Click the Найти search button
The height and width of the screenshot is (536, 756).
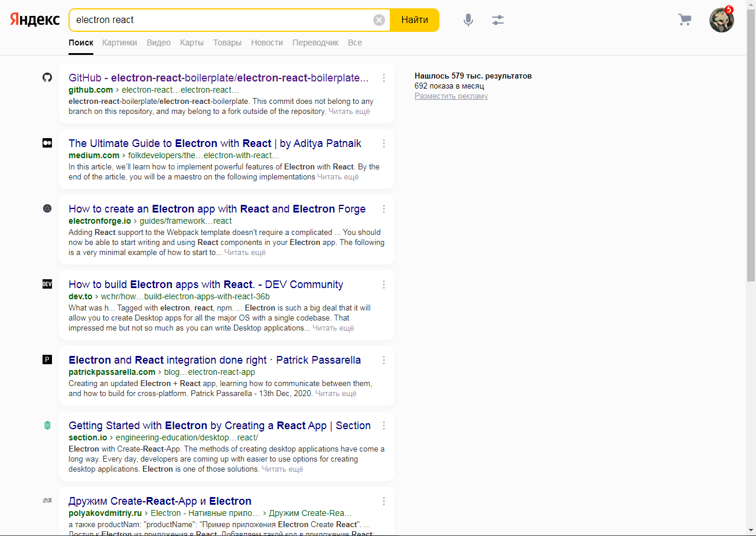[x=415, y=20]
